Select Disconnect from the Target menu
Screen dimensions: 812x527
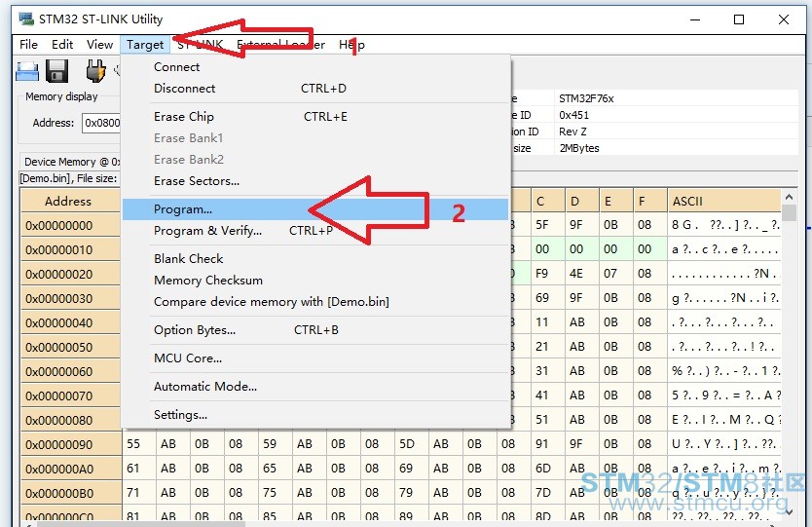coord(184,88)
